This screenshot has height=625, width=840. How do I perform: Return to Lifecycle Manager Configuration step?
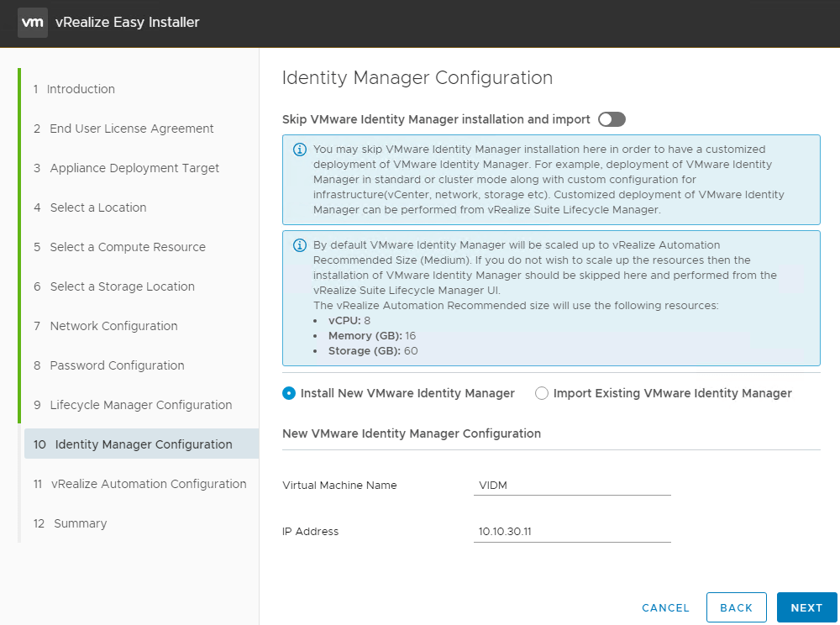(x=140, y=405)
